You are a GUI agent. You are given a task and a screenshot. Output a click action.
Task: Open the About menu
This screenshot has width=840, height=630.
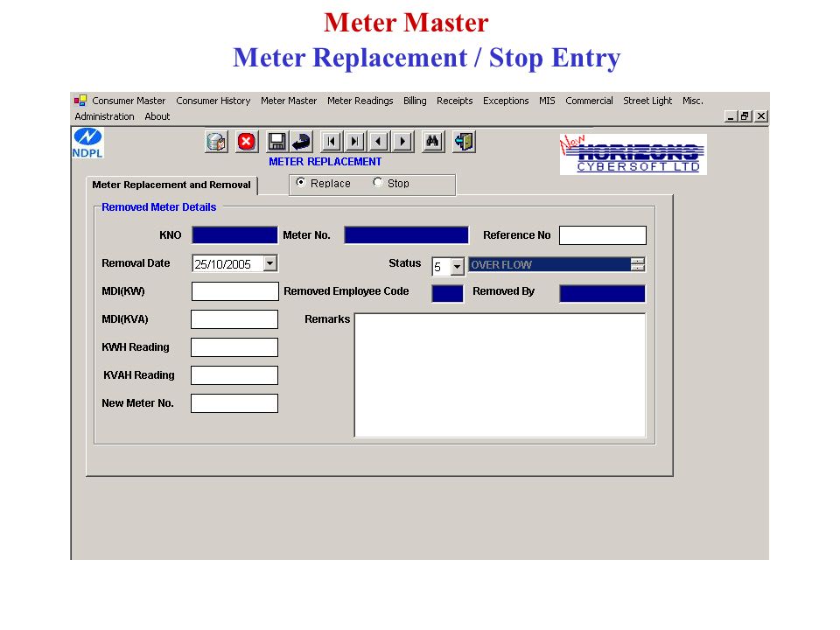(x=157, y=116)
